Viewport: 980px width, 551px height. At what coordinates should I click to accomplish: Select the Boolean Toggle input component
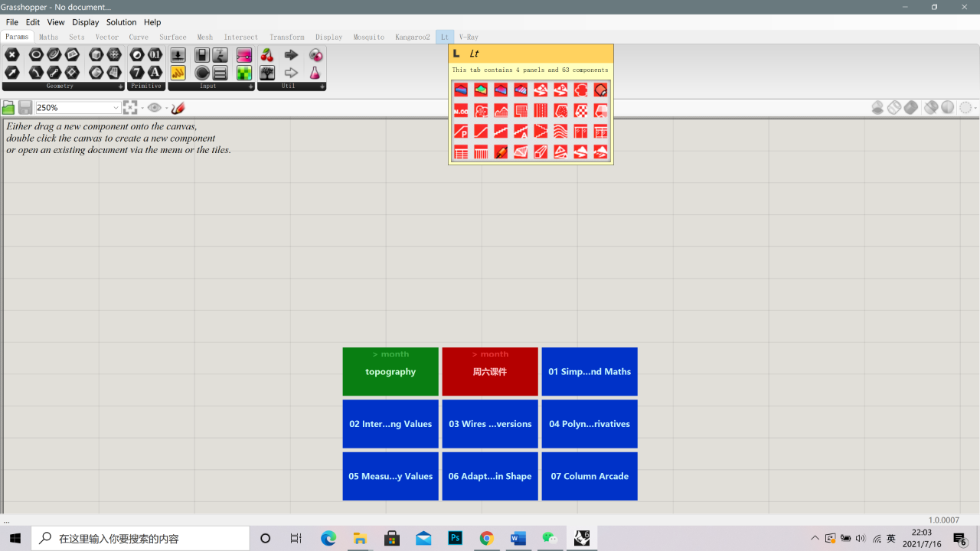click(202, 55)
